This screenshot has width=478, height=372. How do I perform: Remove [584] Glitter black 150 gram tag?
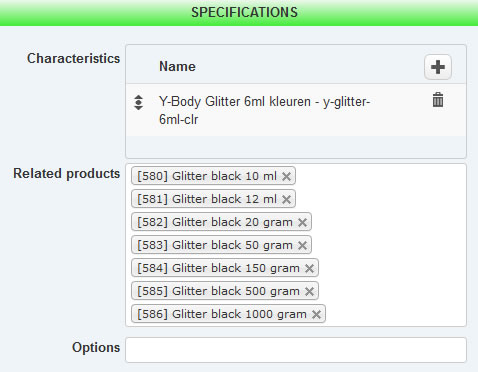[x=309, y=268]
